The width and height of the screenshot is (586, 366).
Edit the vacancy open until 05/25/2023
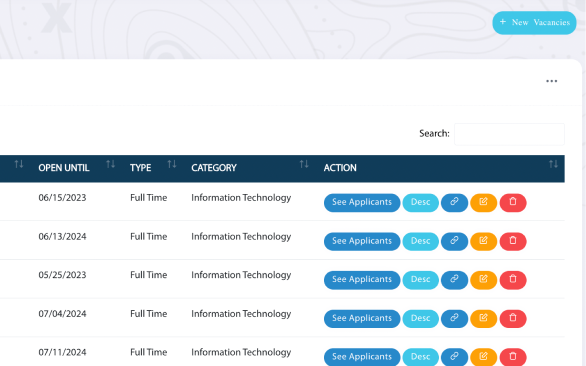tap(483, 280)
